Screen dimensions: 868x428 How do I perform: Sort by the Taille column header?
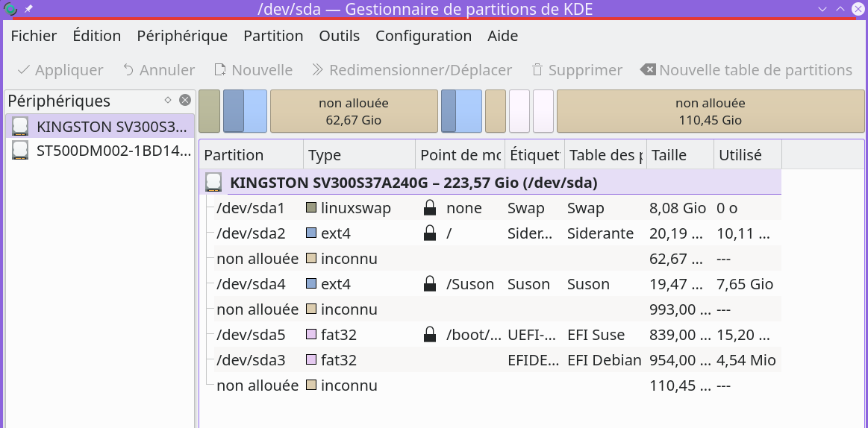pos(679,155)
